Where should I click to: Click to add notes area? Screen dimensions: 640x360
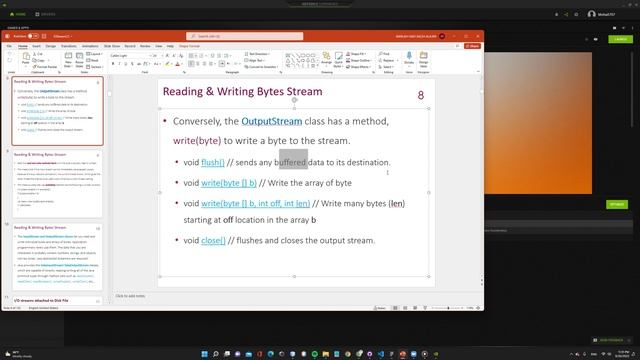[130, 296]
